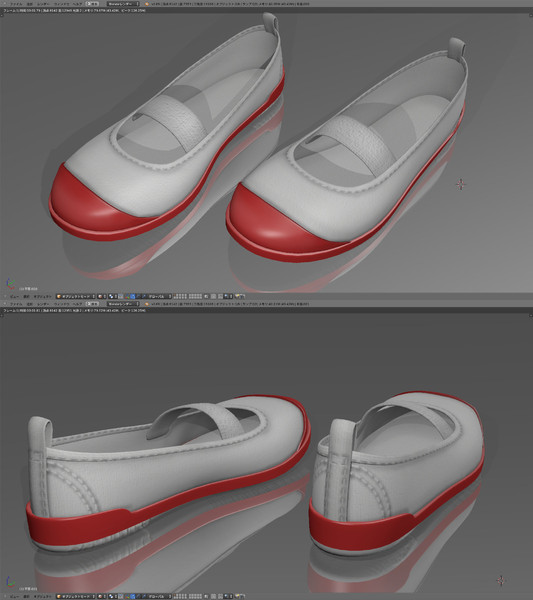Open screen layout selector in middle menu bar
This screenshot has width=533, height=600.
(x=92, y=304)
